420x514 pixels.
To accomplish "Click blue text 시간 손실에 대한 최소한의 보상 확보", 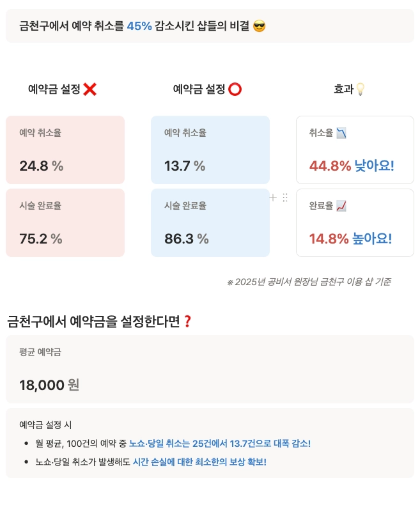I will pos(199,462).
